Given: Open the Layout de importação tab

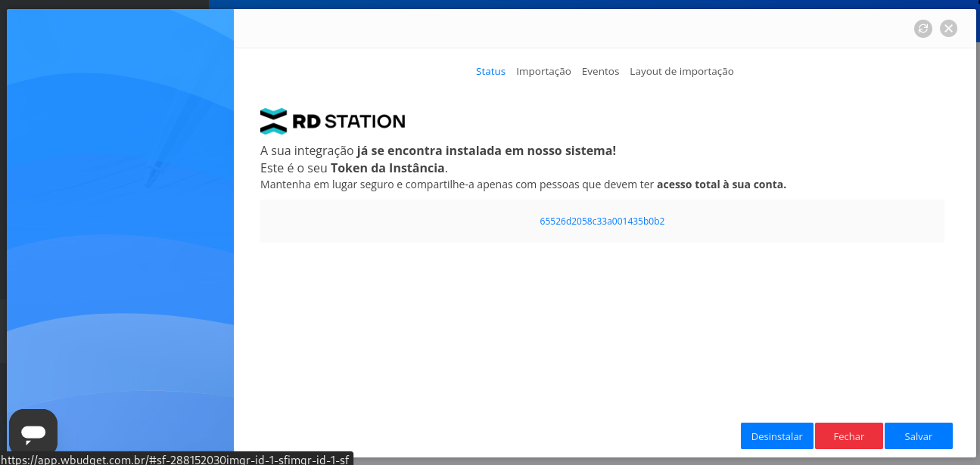Looking at the screenshot, I should [x=681, y=71].
